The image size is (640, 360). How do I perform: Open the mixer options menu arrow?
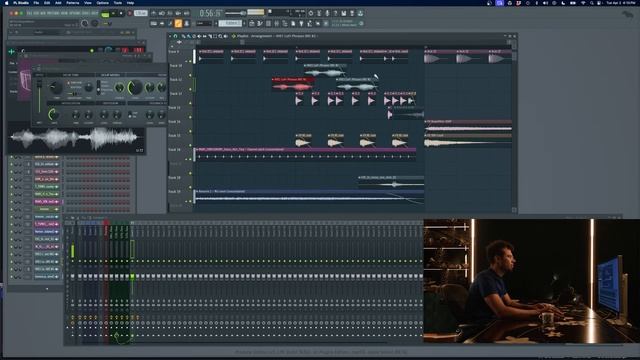[x=67, y=218]
